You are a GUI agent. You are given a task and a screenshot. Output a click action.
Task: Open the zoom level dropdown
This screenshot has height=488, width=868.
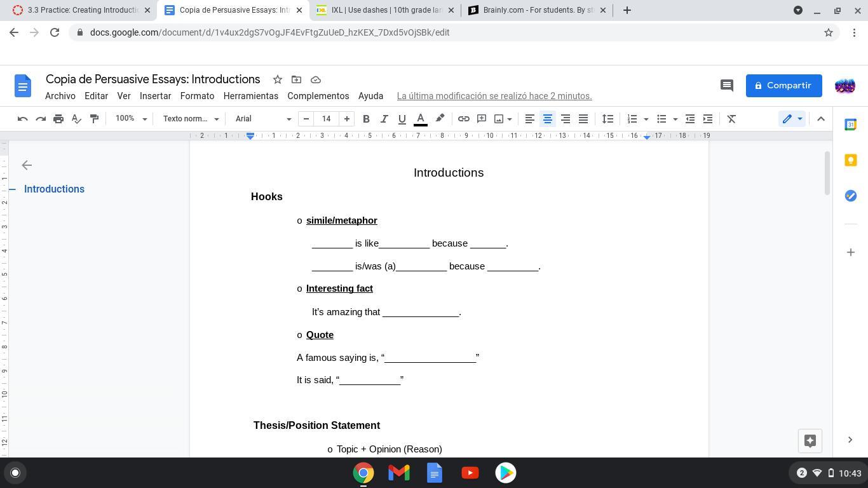(131, 119)
